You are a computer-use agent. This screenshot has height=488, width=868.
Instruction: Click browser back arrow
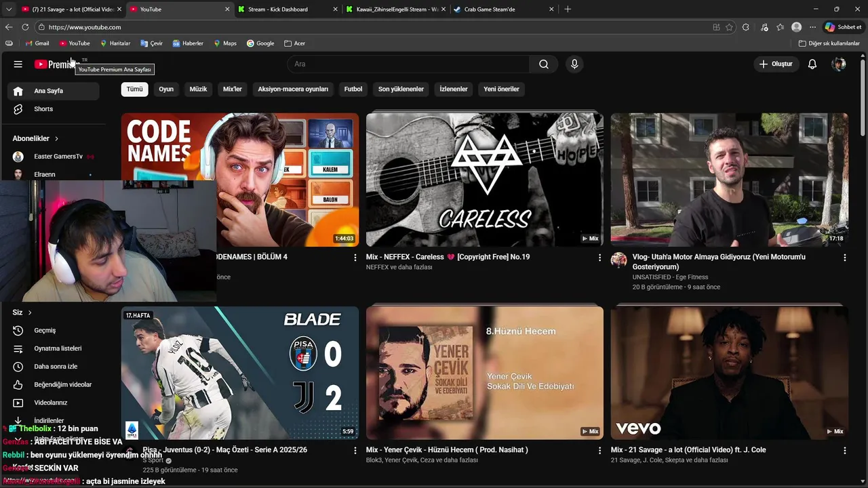[9, 27]
